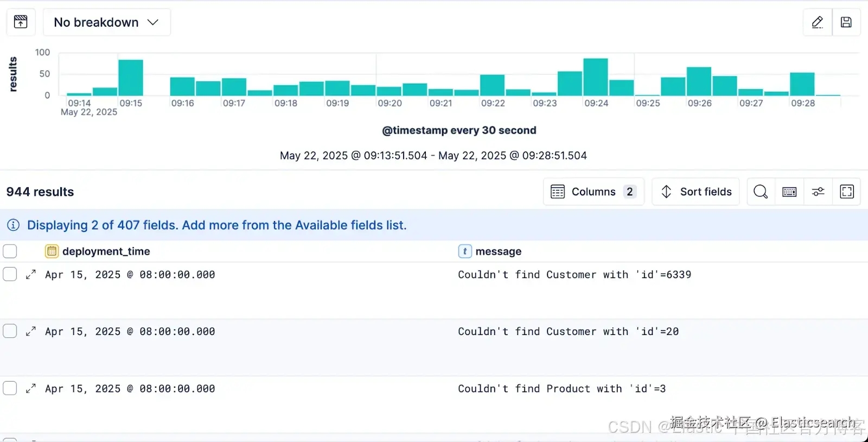Open the pencil edit visualization icon
This screenshot has height=442, width=868.
pos(818,22)
